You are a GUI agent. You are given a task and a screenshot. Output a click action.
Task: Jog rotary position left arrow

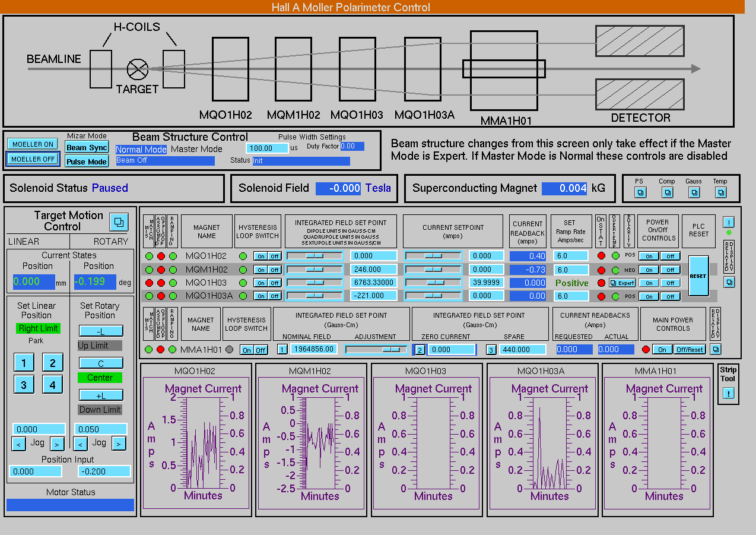point(81,444)
